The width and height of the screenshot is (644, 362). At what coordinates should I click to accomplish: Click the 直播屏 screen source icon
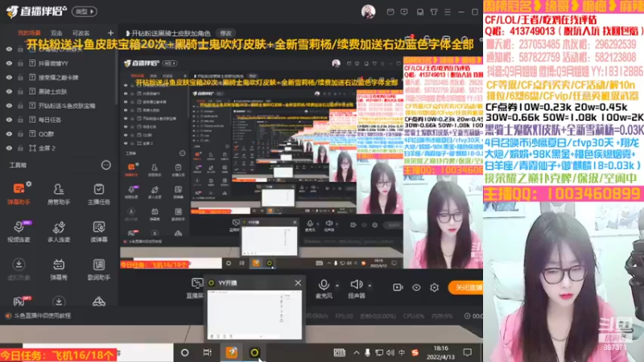(x=197, y=283)
